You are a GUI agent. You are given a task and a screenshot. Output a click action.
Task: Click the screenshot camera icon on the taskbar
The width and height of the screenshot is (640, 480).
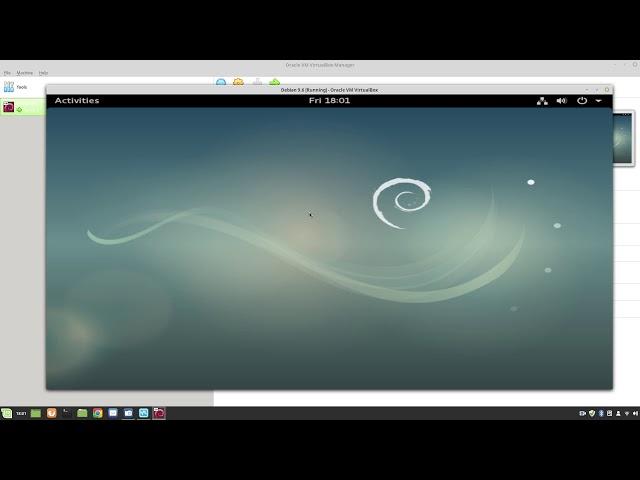click(x=128, y=413)
